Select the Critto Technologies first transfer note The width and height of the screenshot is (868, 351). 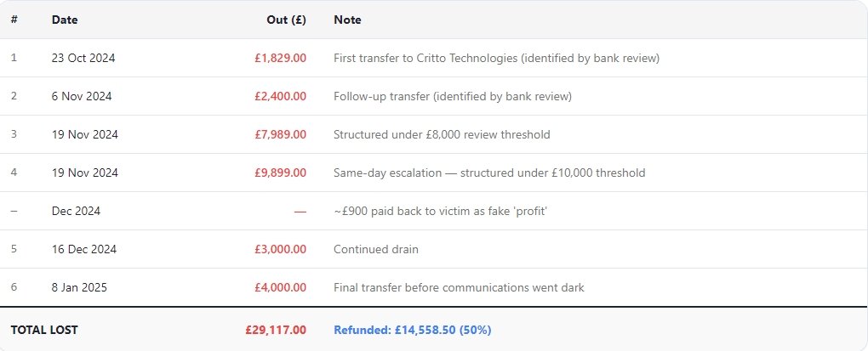pyautogui.click(x=497, y=58)
